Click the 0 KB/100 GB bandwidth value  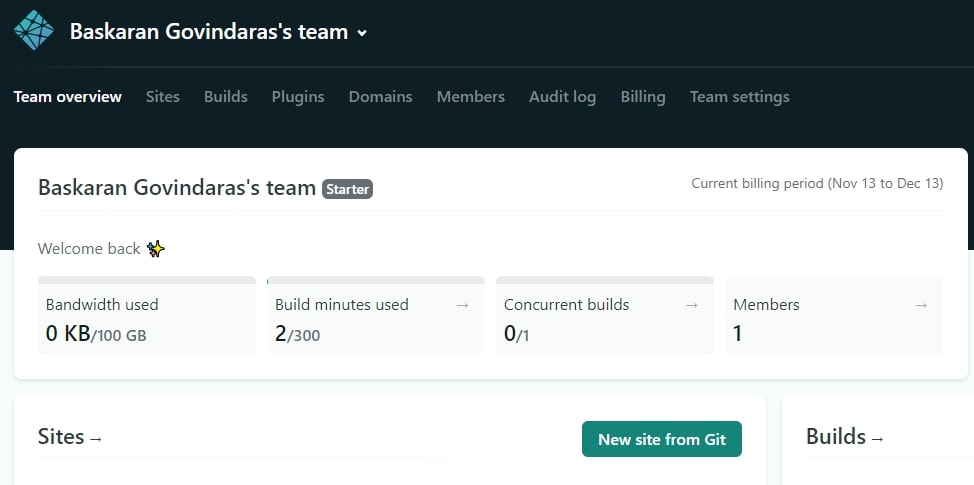click(x=96, y=334)
